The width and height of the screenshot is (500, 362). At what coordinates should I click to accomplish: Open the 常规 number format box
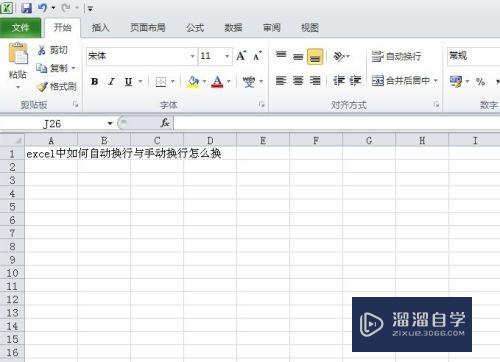pos(473,56)
